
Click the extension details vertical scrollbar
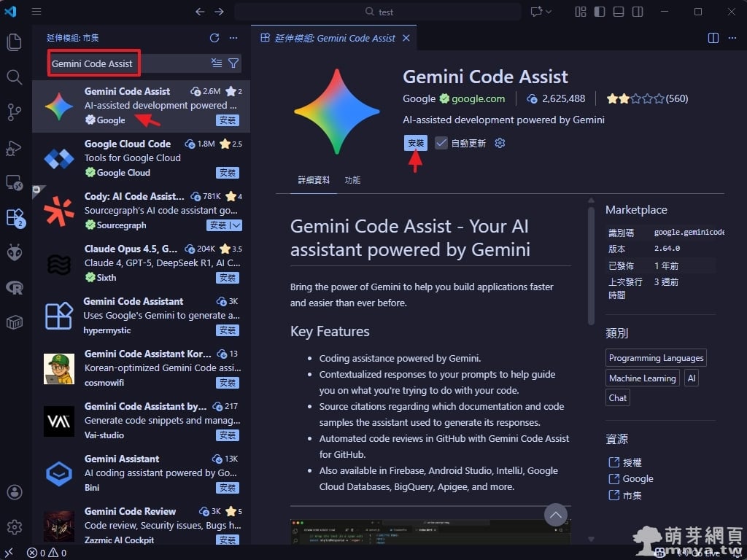[x=592, y=262]
